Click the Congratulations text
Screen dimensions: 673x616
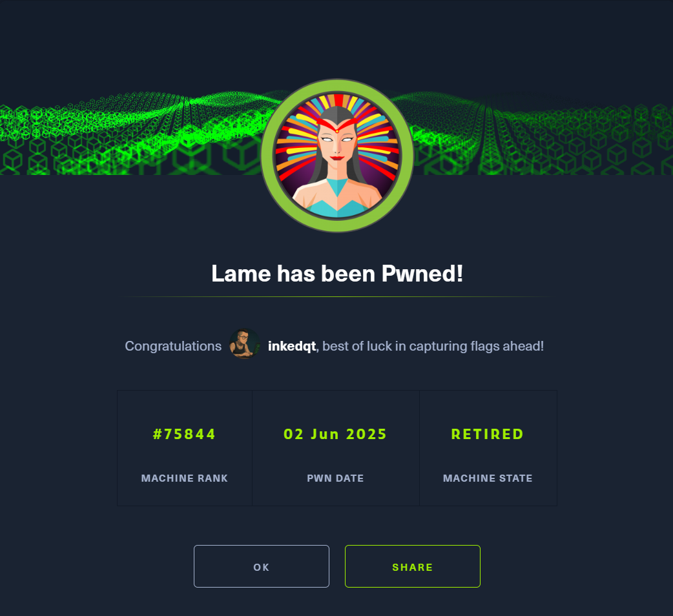(173, 346)
